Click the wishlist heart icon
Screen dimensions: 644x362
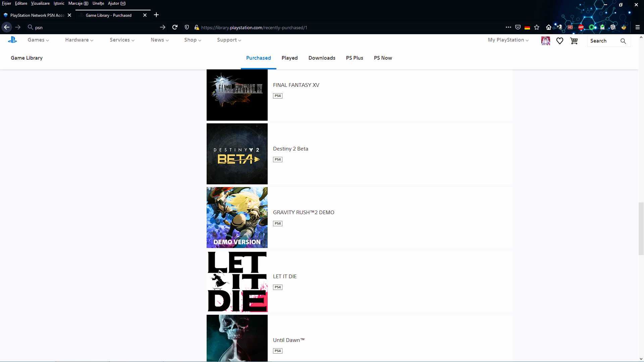(x=559, y=41)
